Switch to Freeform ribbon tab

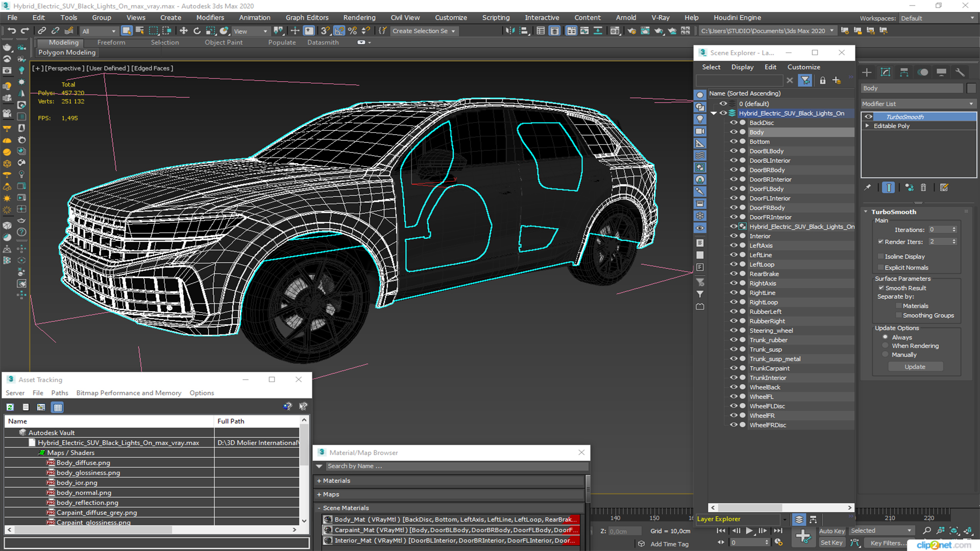tap(111, 42)
